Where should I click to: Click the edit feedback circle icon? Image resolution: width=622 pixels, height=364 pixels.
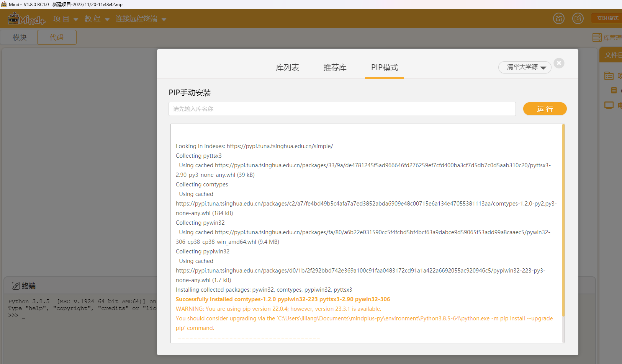point(578,18)
